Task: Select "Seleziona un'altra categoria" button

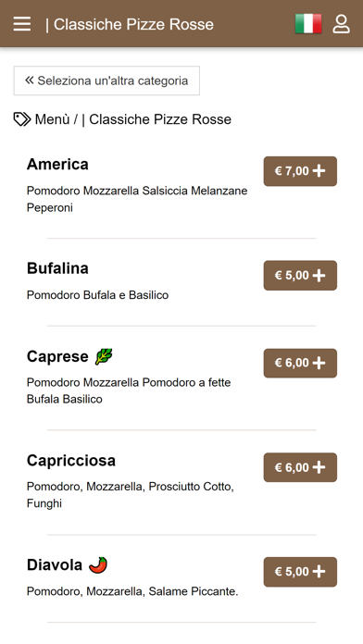Action: pos(106,80)
